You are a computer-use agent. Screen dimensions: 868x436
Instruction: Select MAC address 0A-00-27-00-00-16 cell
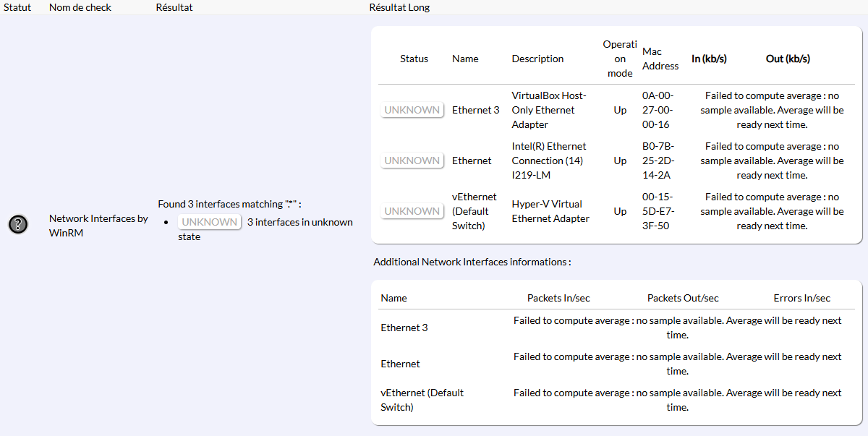[657, 110]
